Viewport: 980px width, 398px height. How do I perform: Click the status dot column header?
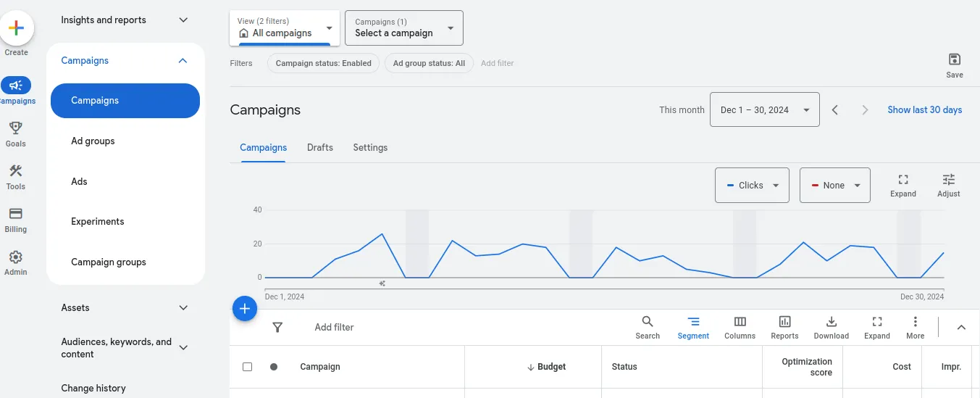pos(274,367)
